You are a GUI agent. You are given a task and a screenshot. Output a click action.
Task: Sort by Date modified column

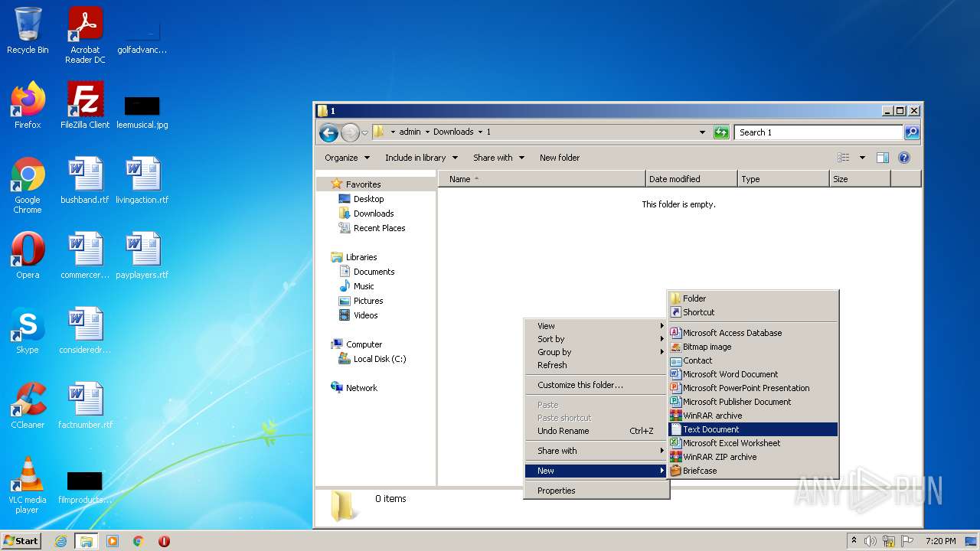coord(692,179)
